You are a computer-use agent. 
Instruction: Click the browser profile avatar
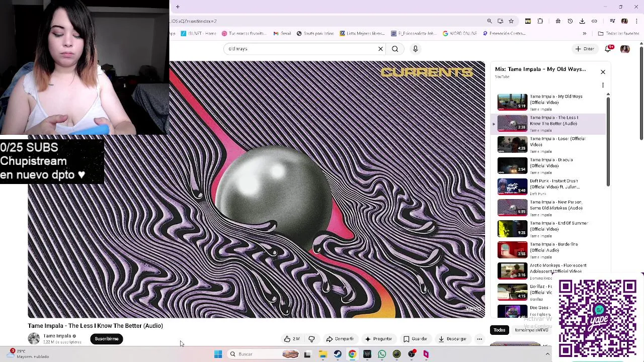pos(624,21)
